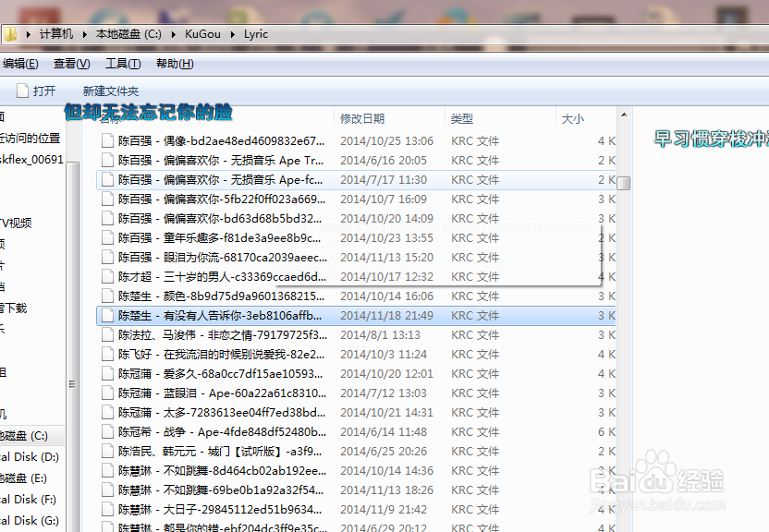Screen dimensions: 769x532
Task: Select file icon of 陈百强 - 眼泪为你流
Action: pos(107,257)
